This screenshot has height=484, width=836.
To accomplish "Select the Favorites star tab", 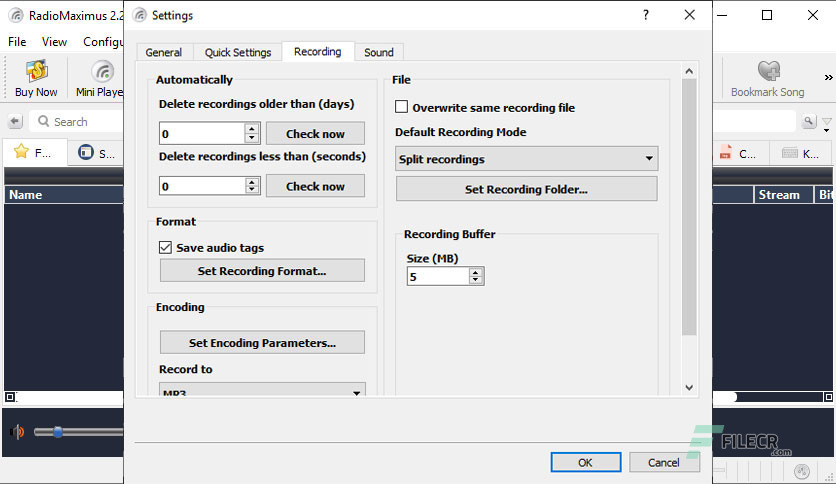I will (x=35, y=153).
